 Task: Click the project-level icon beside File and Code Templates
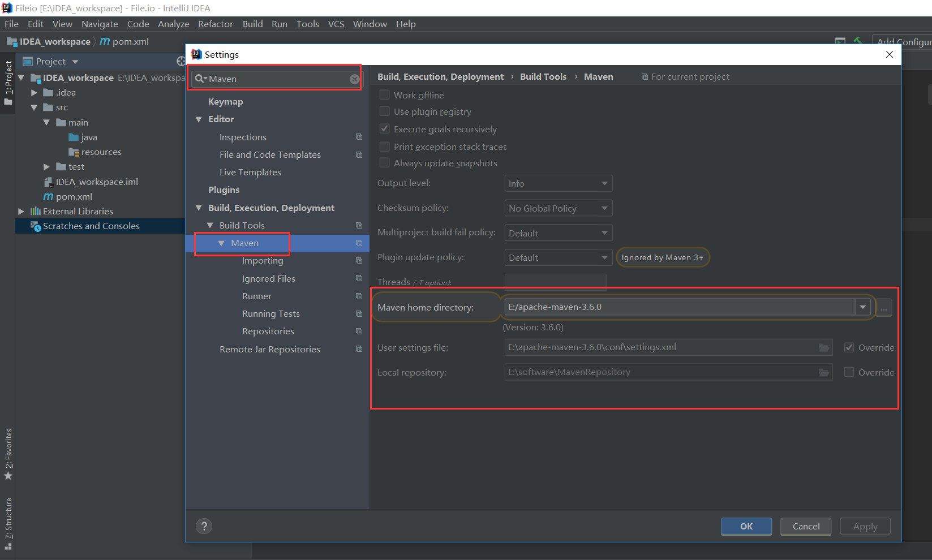(359, 154)
